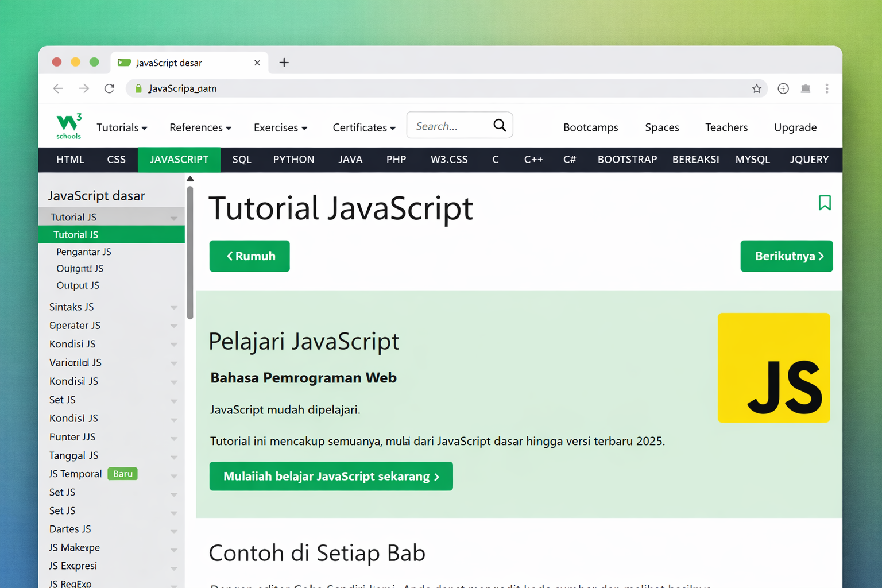
Task: Click Mulaiiah belajar JavaScript sekarang button
Action: click(x=331, y=476)
